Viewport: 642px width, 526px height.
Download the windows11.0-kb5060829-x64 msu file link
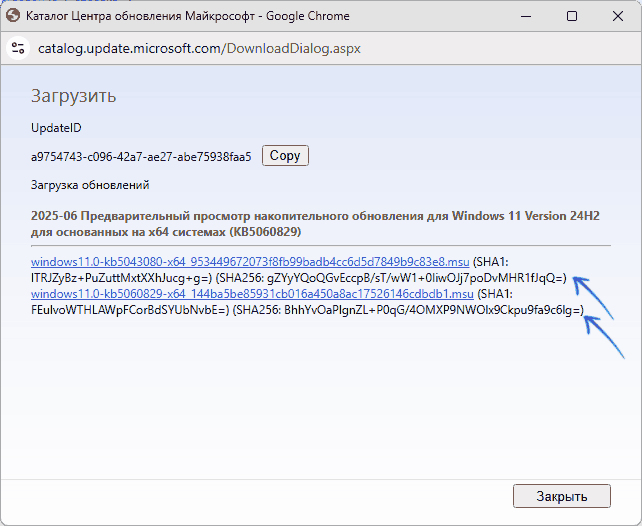252,294
